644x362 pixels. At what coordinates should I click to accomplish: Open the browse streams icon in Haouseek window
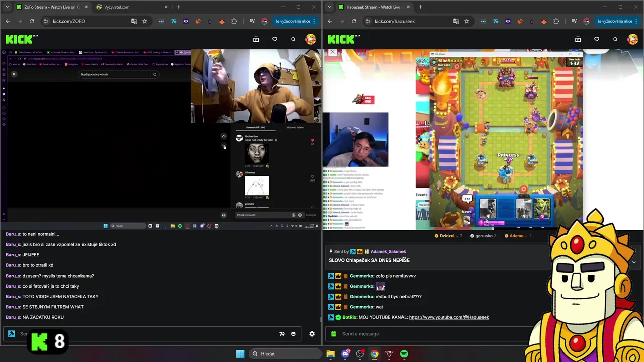[578, 39]
